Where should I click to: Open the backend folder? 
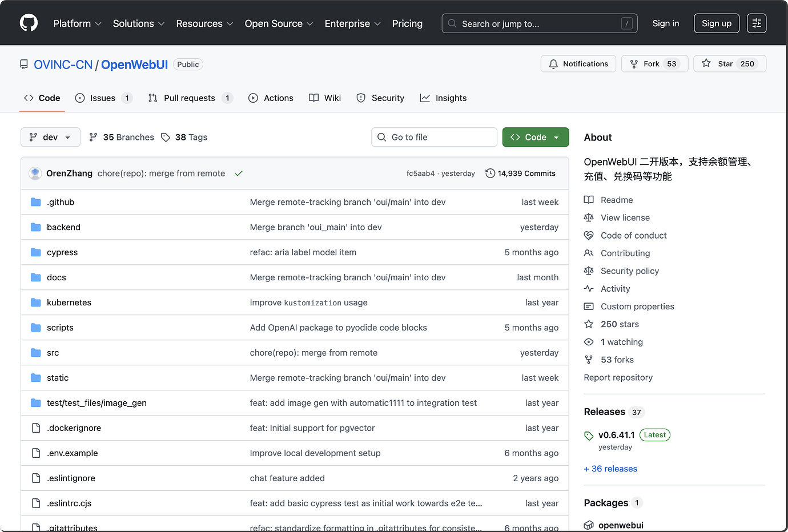pyautogui.click(x=63, y=227)
